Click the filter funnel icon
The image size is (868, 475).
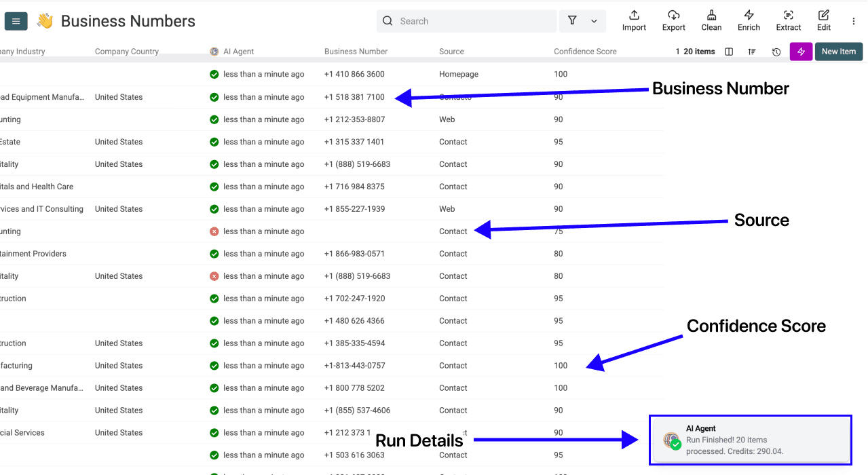[571, 21]
